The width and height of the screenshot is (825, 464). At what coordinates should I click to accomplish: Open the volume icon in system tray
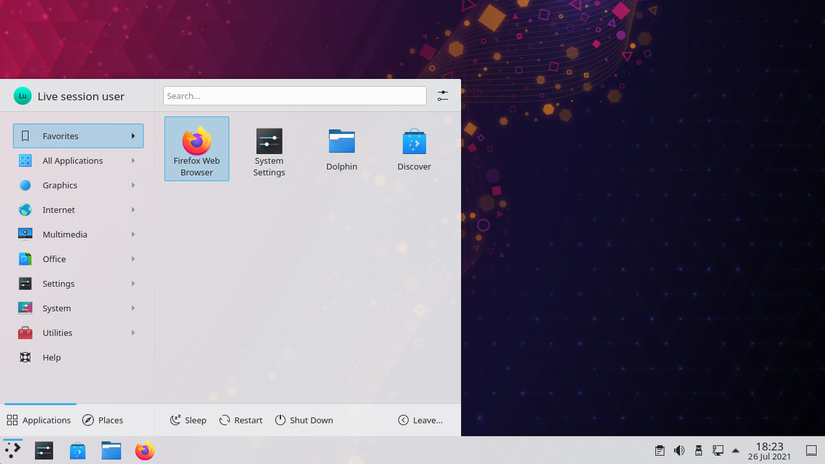coord(680,451)
